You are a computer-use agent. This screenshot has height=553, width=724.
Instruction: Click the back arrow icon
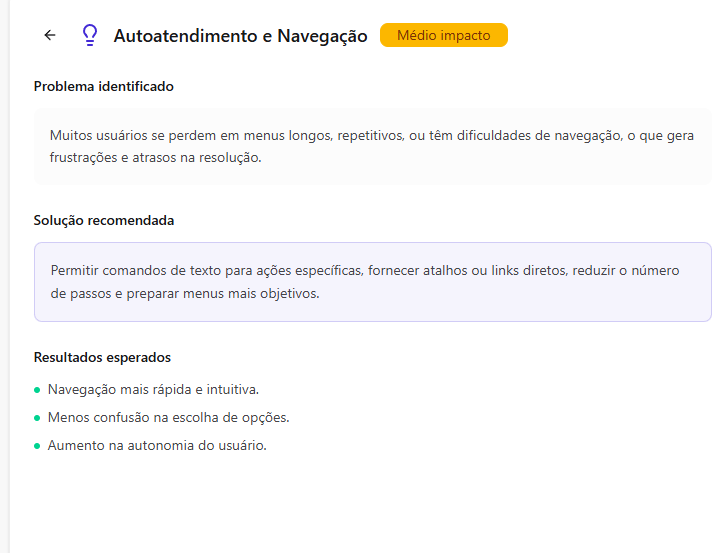click(50, 35)
